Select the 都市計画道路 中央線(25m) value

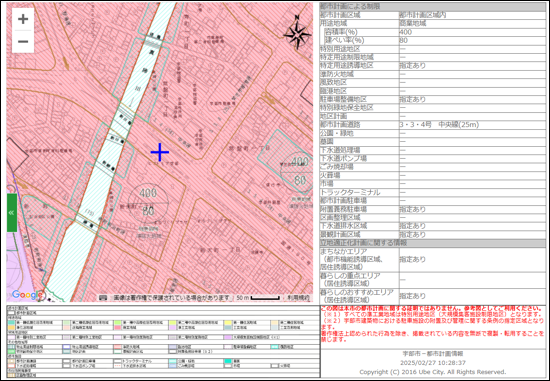coord(439,125)
